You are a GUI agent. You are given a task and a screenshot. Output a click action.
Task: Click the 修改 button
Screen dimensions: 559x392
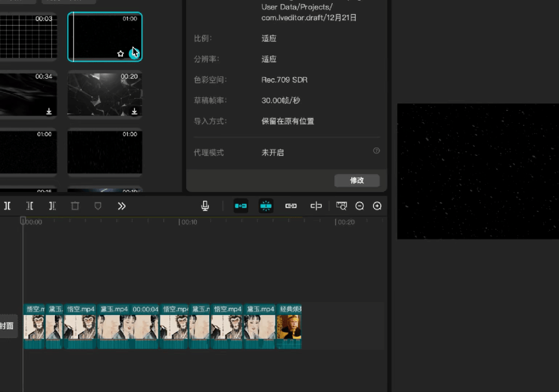click(357, 180)
